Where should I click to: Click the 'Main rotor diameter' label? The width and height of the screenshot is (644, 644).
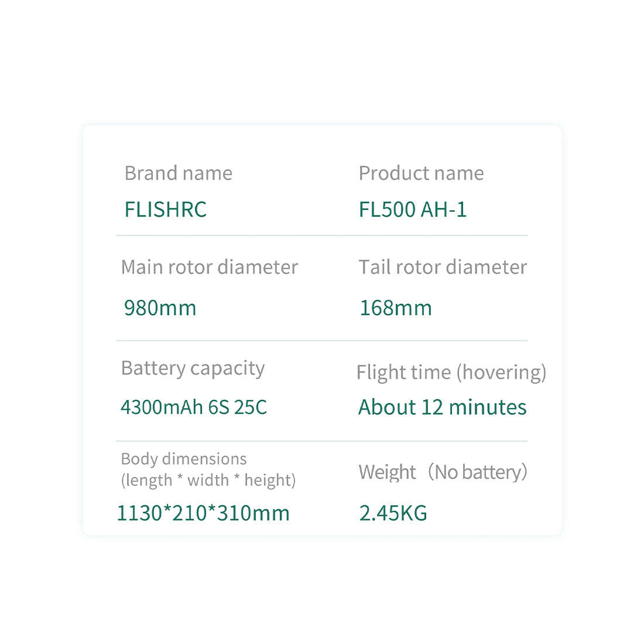(x=209, y=267)
